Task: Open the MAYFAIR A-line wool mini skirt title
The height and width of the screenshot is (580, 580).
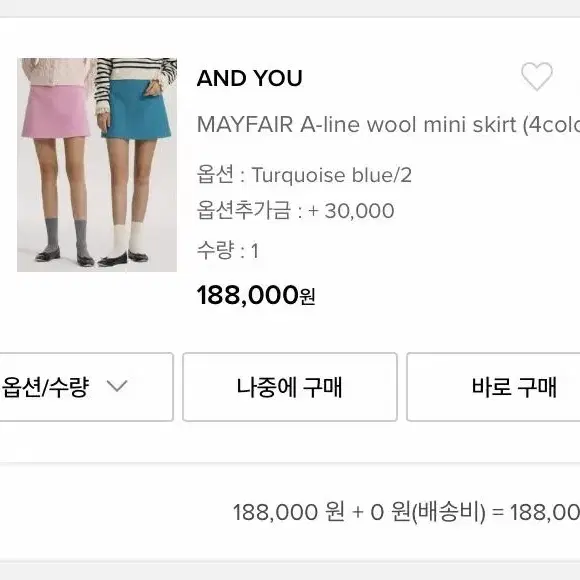Action: point(388,125)
